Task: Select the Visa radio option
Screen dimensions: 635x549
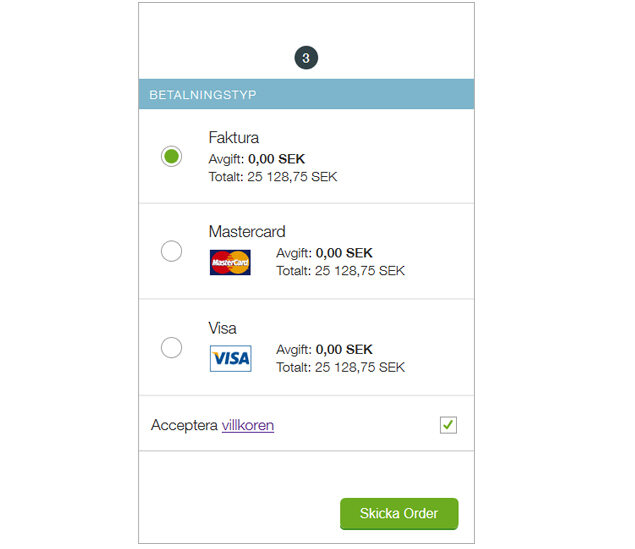Action: [x=171, y=348]
